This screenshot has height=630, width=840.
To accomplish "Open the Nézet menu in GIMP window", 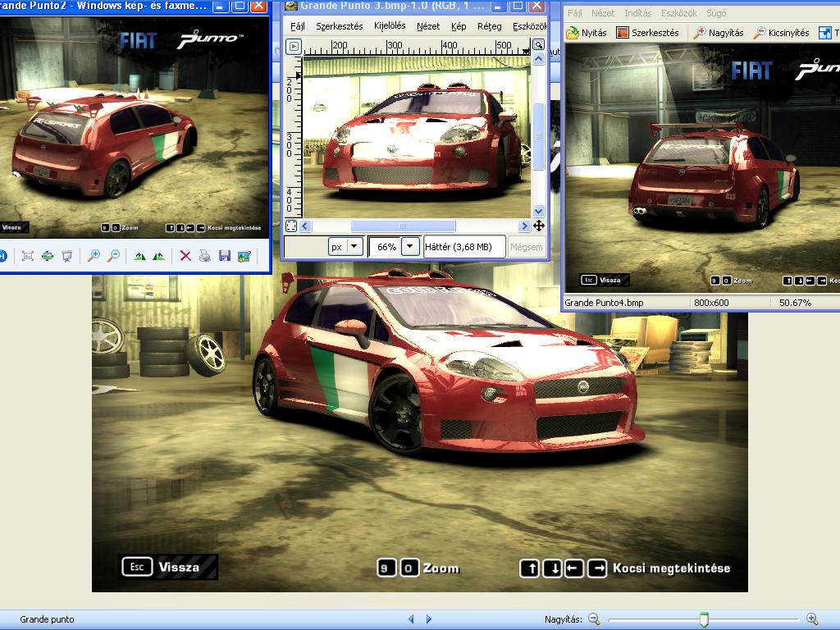I will [x=428, y=26].
